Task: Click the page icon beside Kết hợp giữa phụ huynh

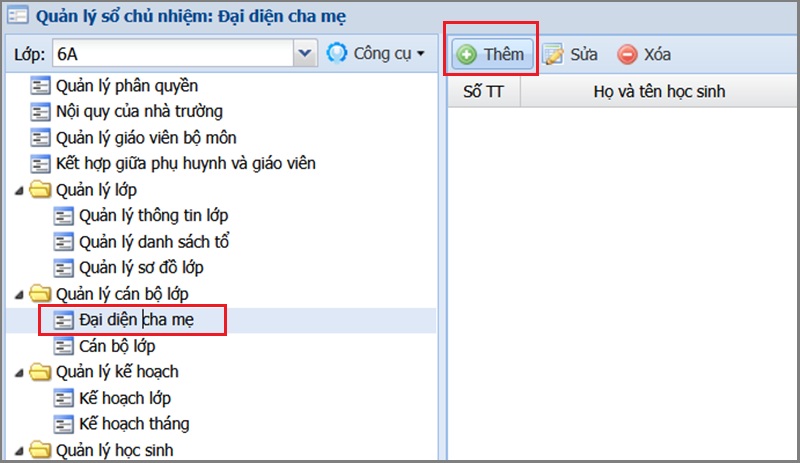Action: (x=40, y=163)
